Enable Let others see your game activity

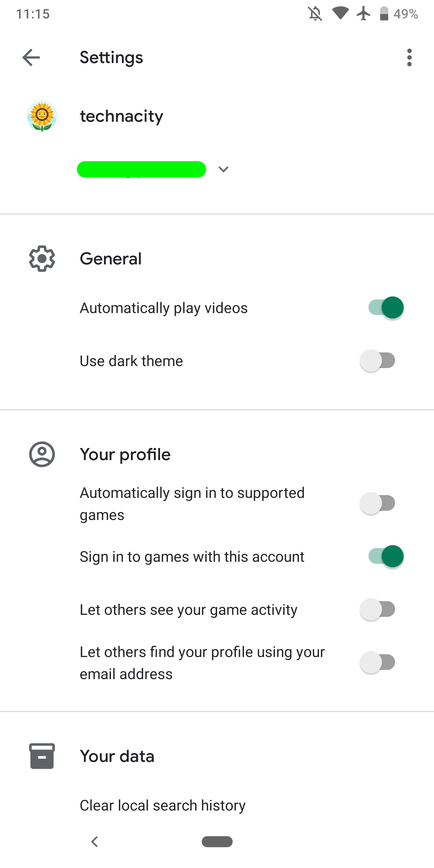[378, 610]
